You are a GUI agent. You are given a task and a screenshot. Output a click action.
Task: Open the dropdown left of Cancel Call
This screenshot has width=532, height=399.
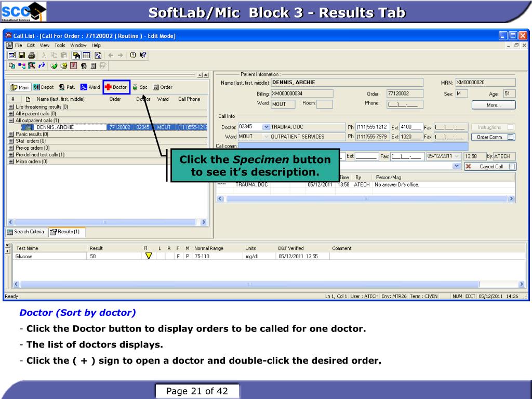pos(457,166)
